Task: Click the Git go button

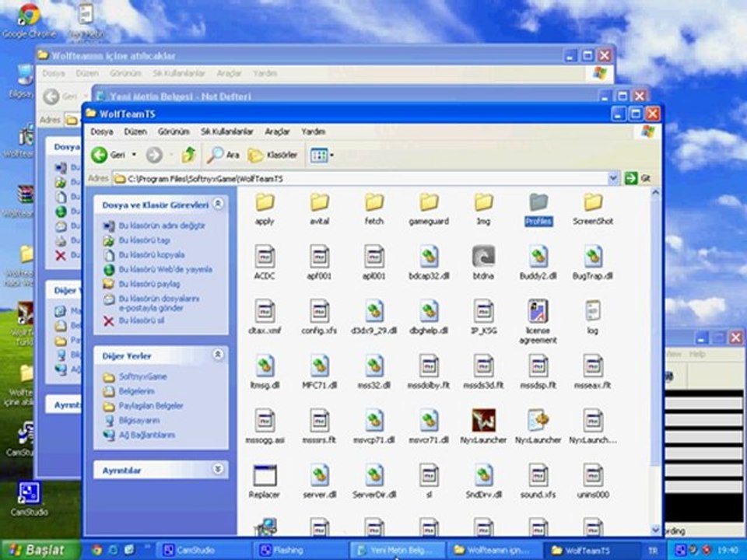Action: pos(638,179)
